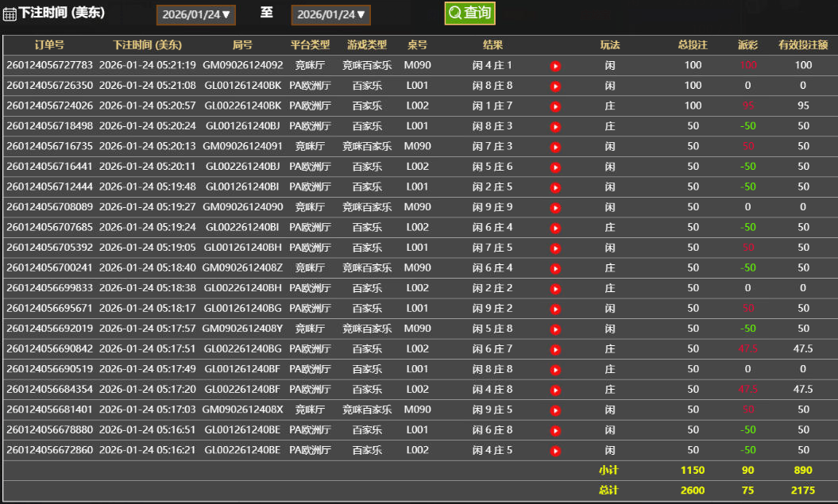This screenshot has width=838, height=504.
Task: Play replay for round GM0902612408Z
Action: tap(555, 268)
